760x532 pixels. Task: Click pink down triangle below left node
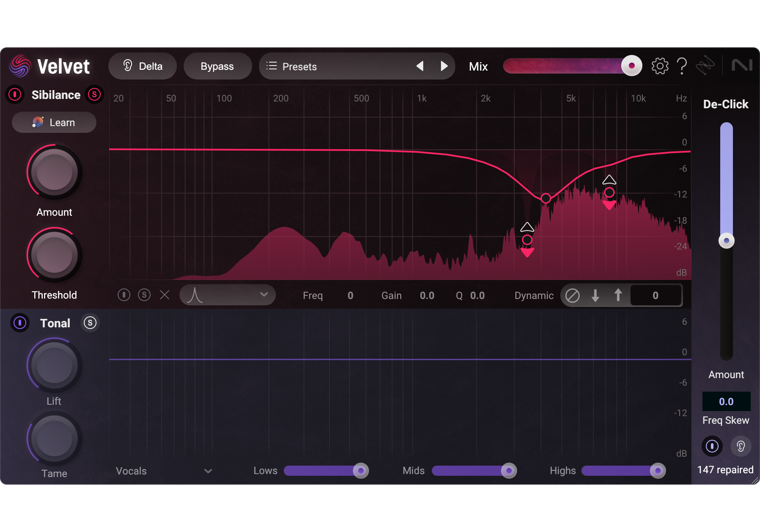527,252
